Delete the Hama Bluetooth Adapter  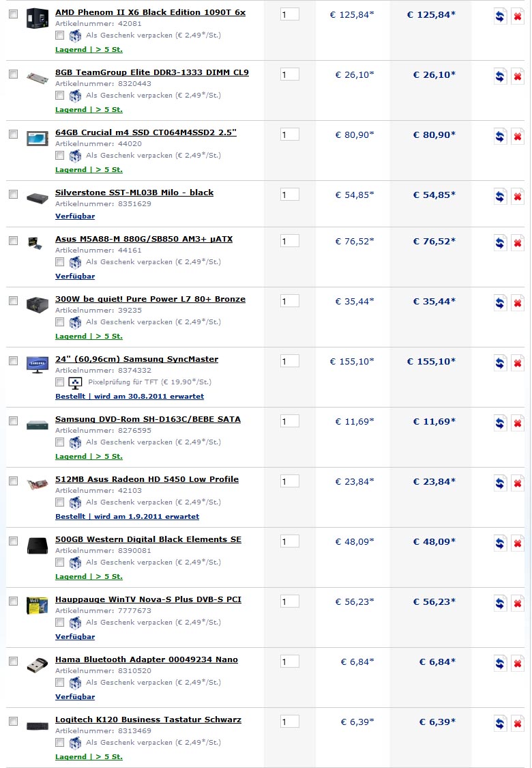click(517, 664)
